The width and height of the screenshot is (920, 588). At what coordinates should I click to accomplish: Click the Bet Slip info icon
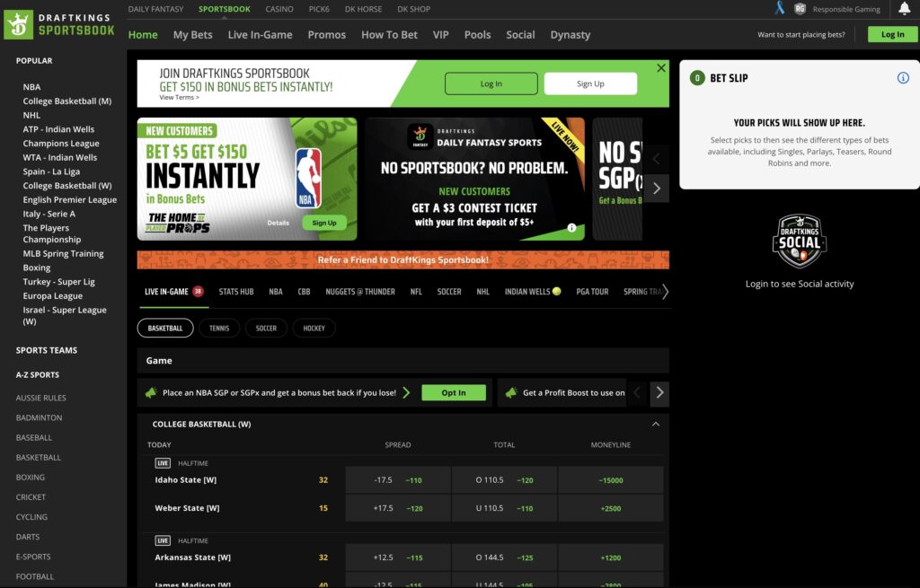[903, 78]
